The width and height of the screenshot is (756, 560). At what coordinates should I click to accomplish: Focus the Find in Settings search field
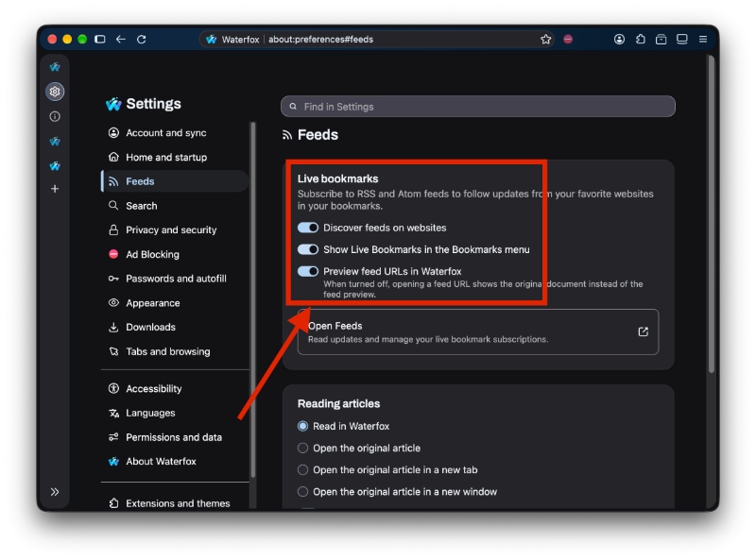click(x=478, y=107)
